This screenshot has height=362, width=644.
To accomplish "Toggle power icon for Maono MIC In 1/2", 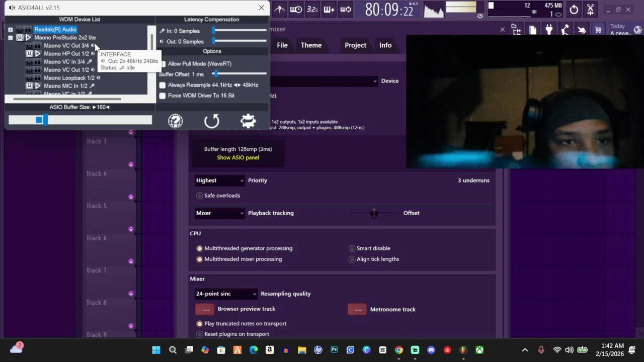I will (29, 86).
